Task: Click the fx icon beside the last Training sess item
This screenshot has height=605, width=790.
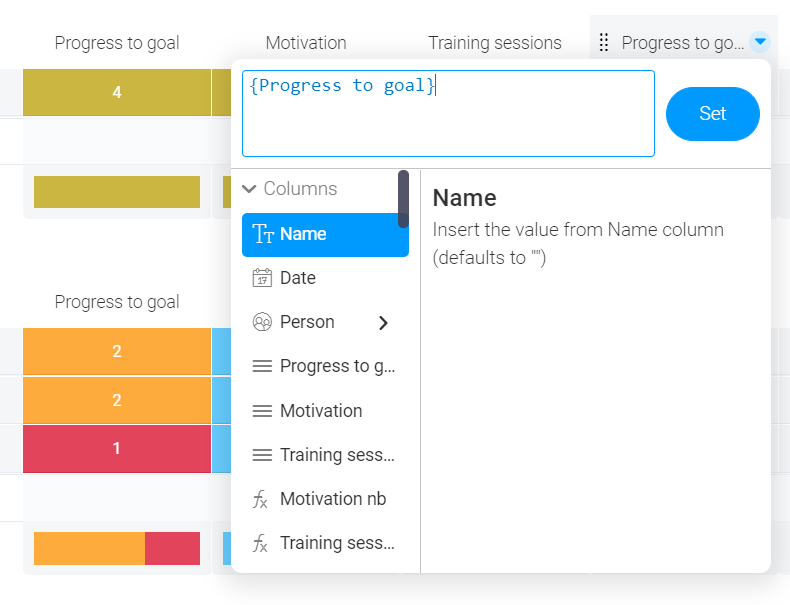Action: (262, 543)
